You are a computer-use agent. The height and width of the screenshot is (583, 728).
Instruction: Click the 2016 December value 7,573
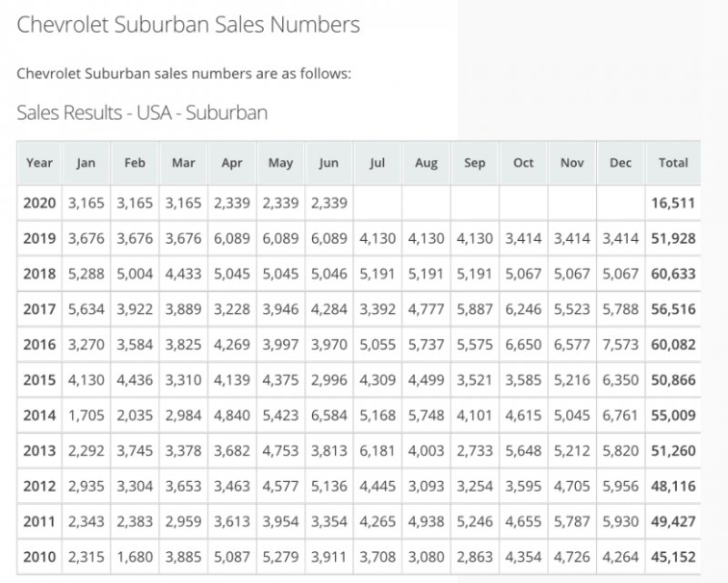click(x=621, y=345)
